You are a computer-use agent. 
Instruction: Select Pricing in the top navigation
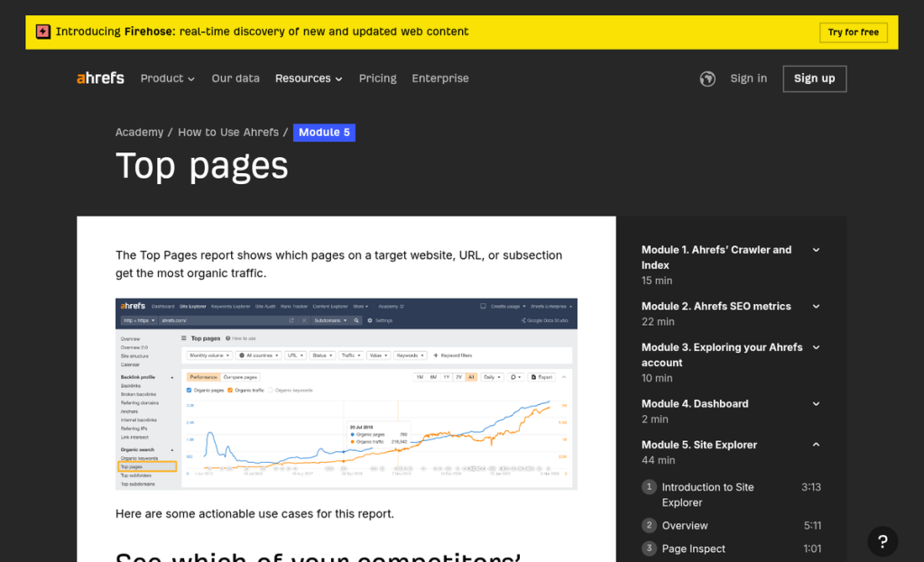pos(377,78)
